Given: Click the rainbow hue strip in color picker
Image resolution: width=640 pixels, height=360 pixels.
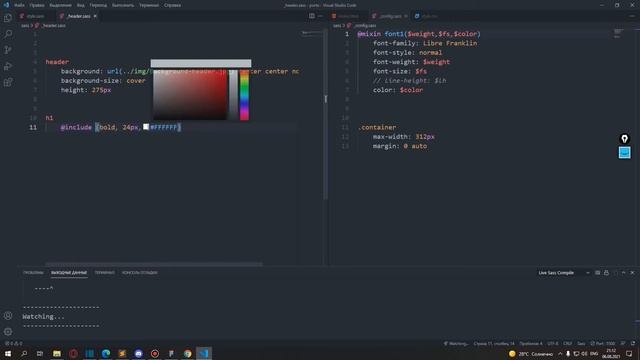Looking at the screenshot, I should [x=244, y=95].
